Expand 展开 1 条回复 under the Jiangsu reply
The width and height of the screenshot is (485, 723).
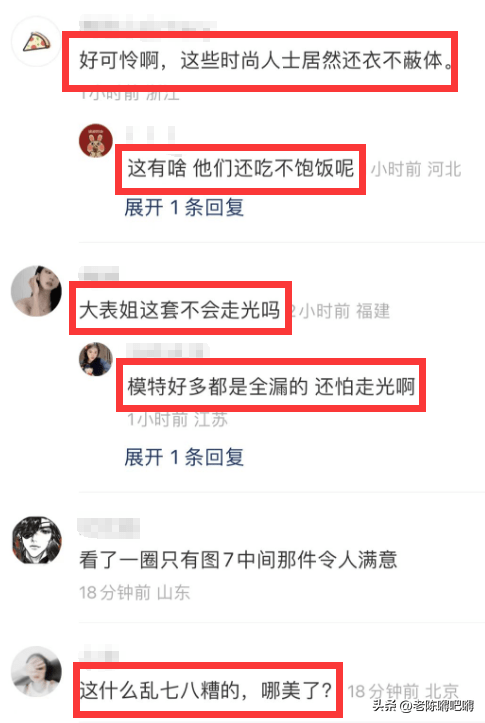pos(184,457)
